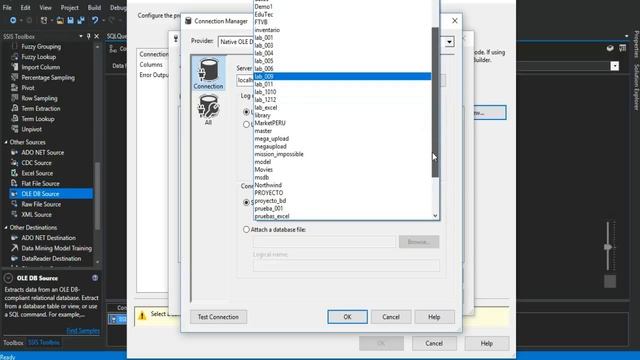
Task: Click the Excel Source icon
Action: coord(15,173)
